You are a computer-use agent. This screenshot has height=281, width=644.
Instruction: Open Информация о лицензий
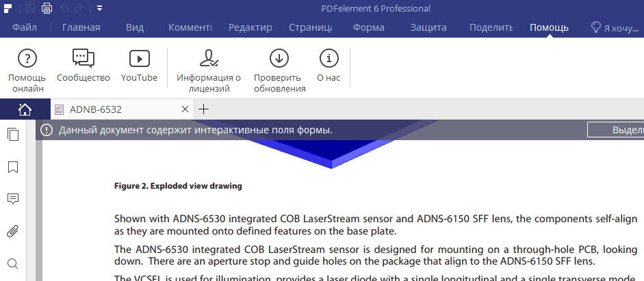[209, 59]
